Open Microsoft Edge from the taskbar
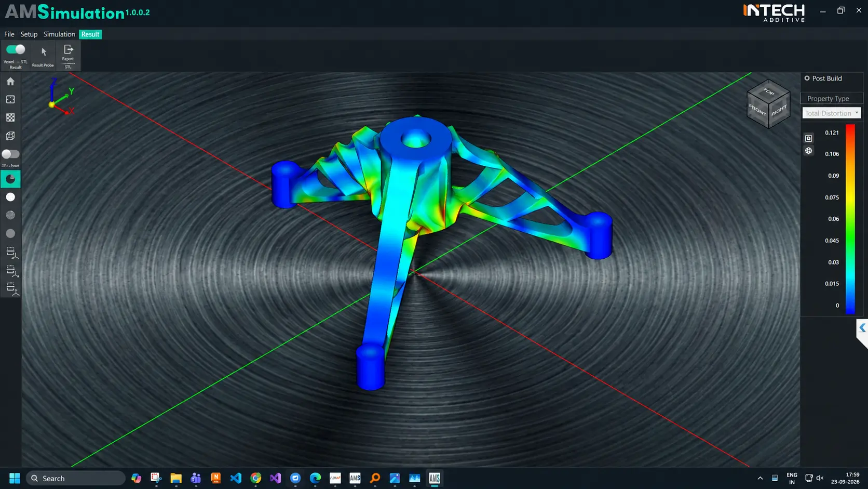The height and width of the screenshot is (489, 868). [x=315, y=478]
